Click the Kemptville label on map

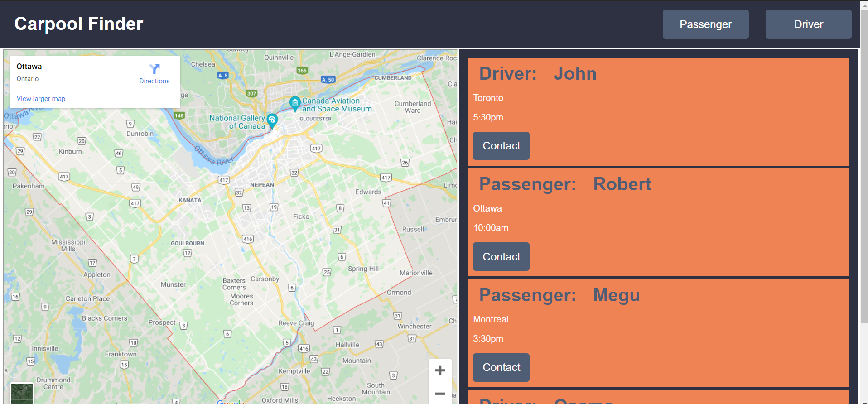pyautogui.click(x=294, y=371)
